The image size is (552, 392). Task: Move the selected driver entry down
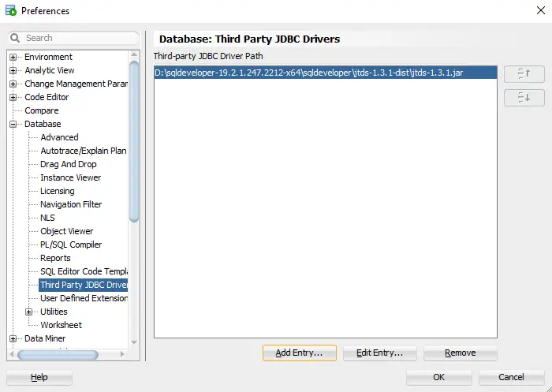coord(524,98)
